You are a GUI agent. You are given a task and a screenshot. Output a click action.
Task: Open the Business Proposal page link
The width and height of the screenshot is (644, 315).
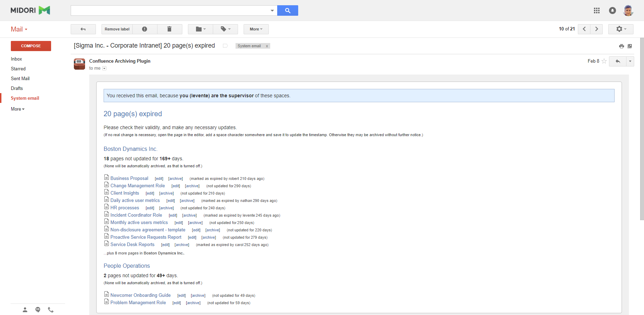tap(129, 178)
